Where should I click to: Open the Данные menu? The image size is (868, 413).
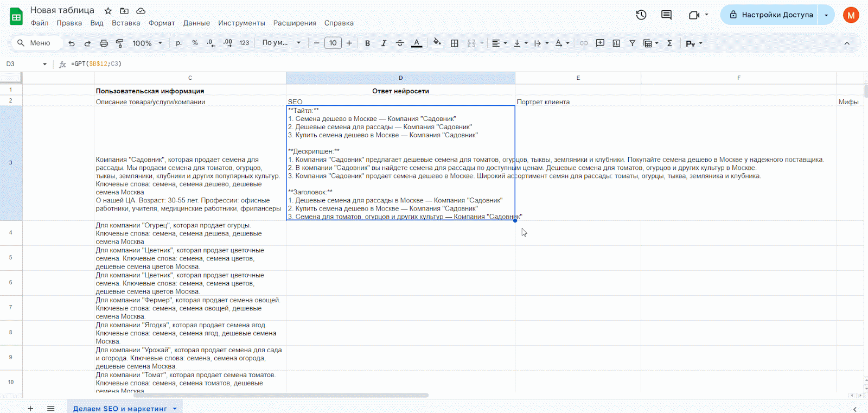pyautogui.click(x=196, y=23)
